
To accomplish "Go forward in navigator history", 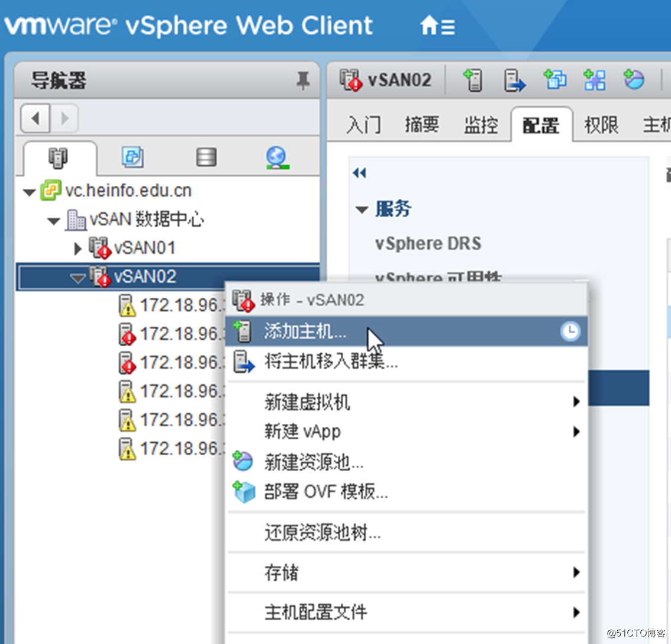I will [x=64, y=118].
